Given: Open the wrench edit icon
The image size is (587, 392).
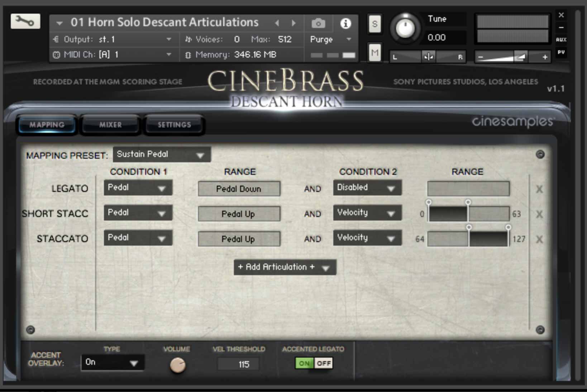Looking at the screenshot, I should (x=25, y=21).
